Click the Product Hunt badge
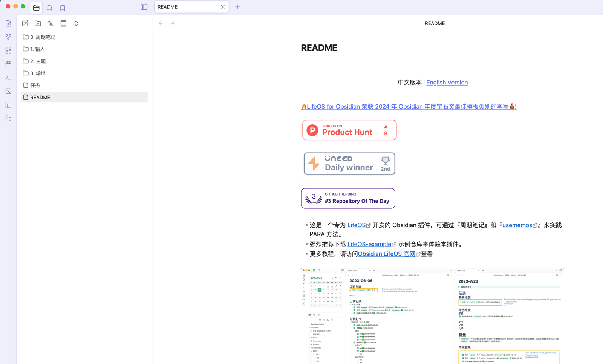Image resolution: width=603 pixels, height=364 pixels. coord(349,130)
